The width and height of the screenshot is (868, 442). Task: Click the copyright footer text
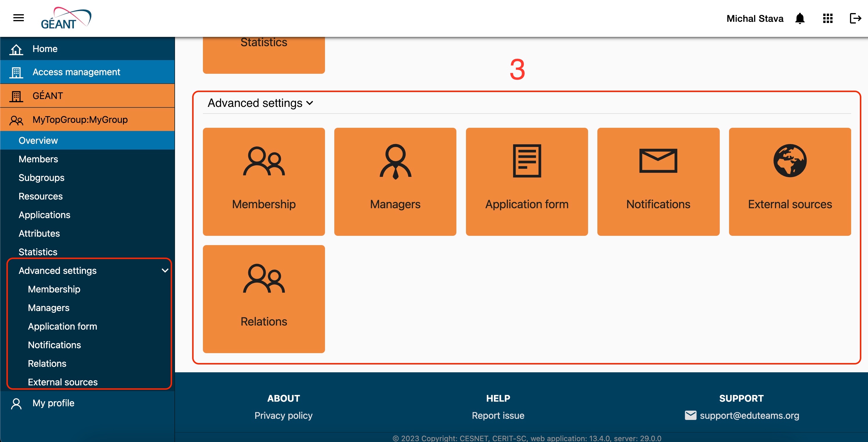point(527,438)
